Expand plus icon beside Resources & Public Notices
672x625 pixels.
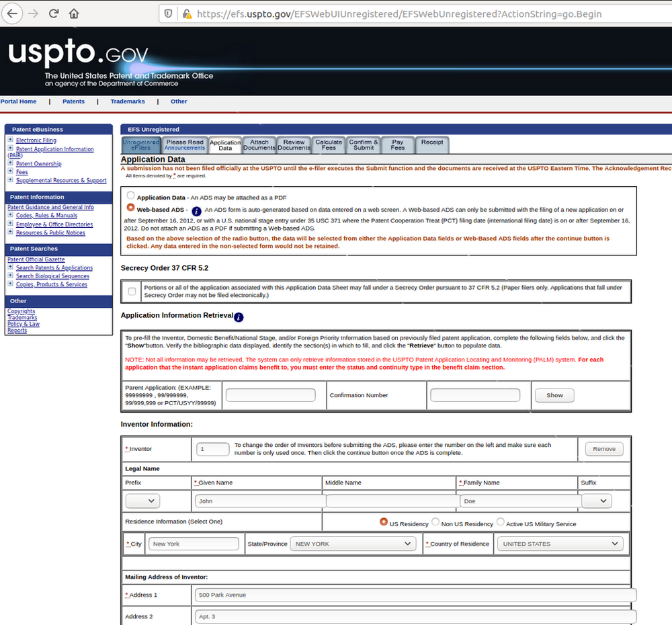pos(10,232)
